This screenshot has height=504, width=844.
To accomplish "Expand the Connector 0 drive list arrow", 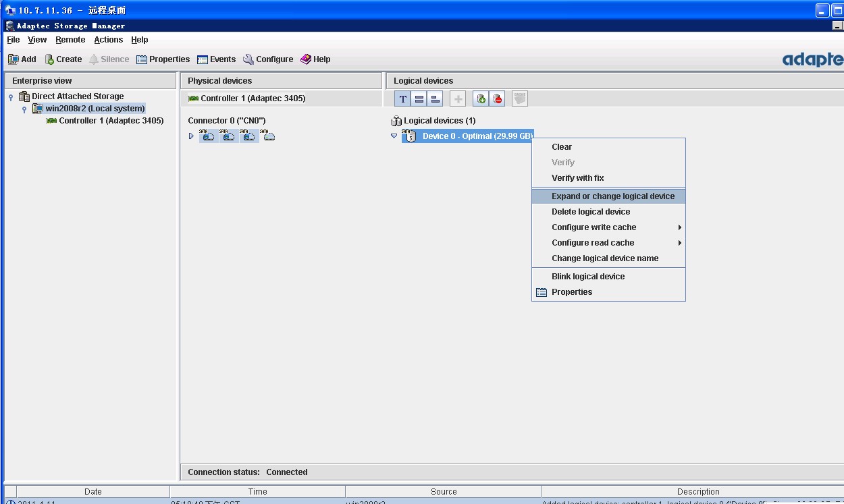I will point(191,136).
